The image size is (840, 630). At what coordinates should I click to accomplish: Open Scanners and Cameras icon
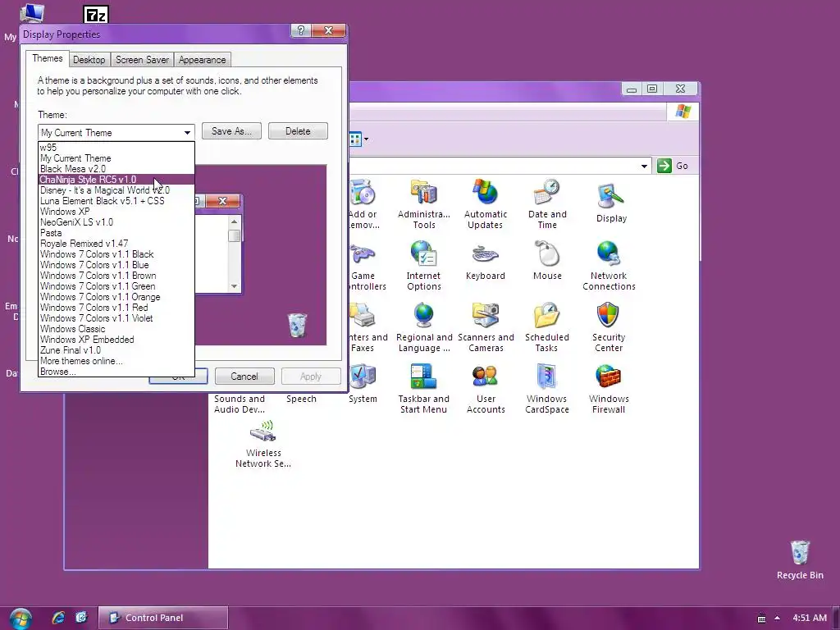pyautogui.click(x=486, y=327)
